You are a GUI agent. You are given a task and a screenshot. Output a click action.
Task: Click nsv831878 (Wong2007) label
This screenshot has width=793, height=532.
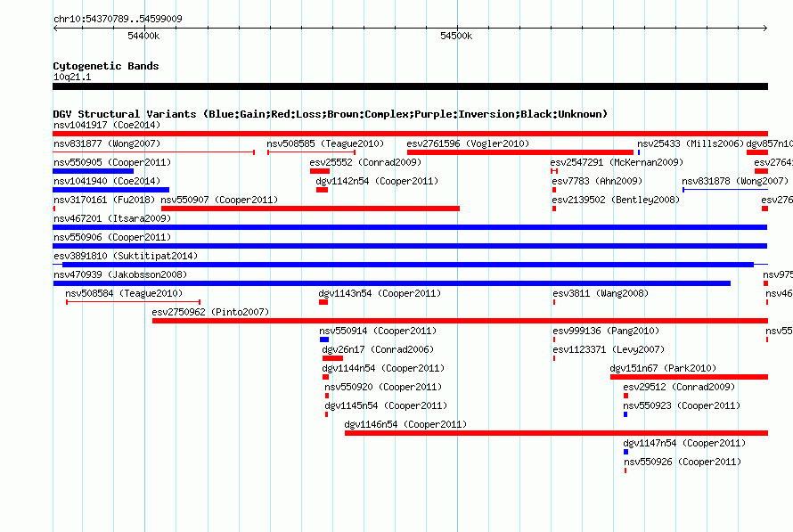coord(735,181)
